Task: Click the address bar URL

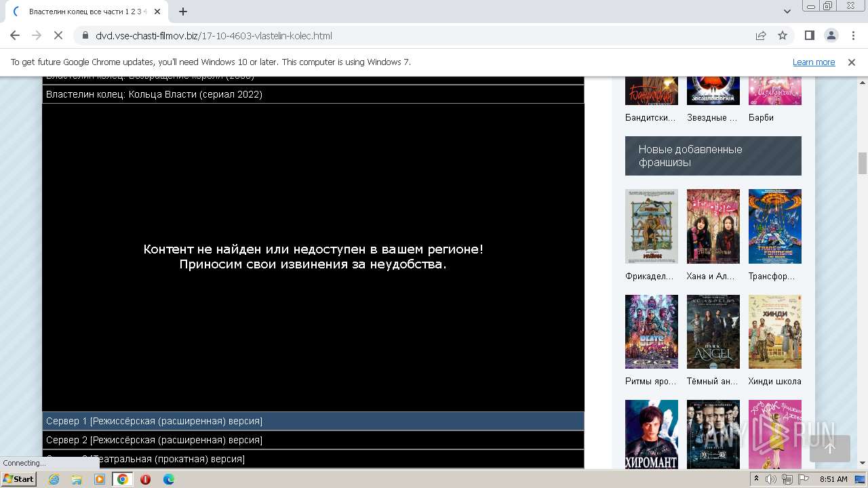Action: (x=214, y=35)
